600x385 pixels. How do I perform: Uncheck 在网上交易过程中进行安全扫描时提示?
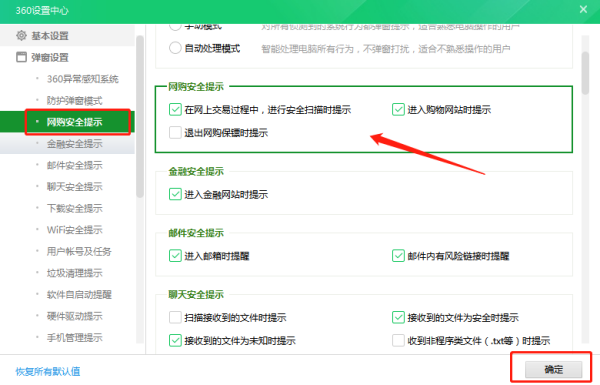[175, 109]
